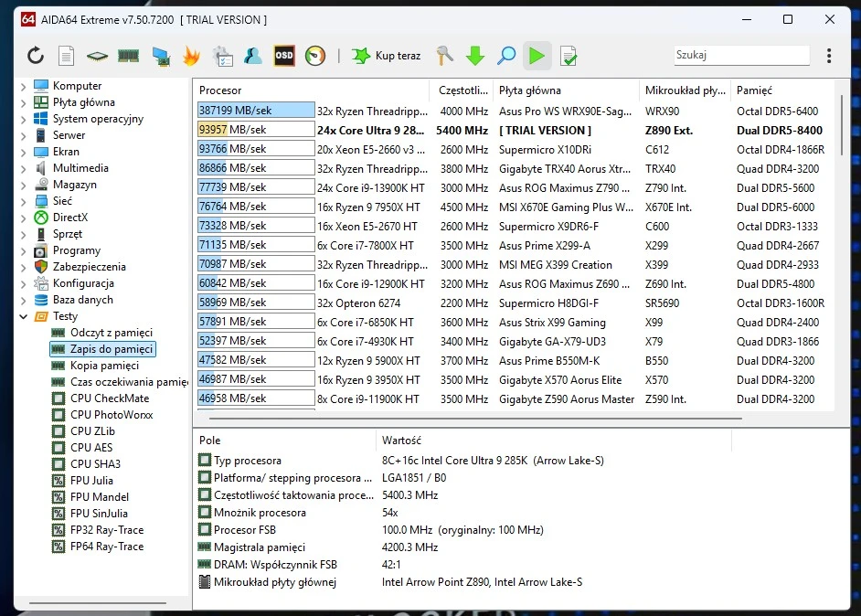Select the "FP64 Ray-Trace" benchmark
The height and width of the screenshot is (616, 861).
coord(107,547)
